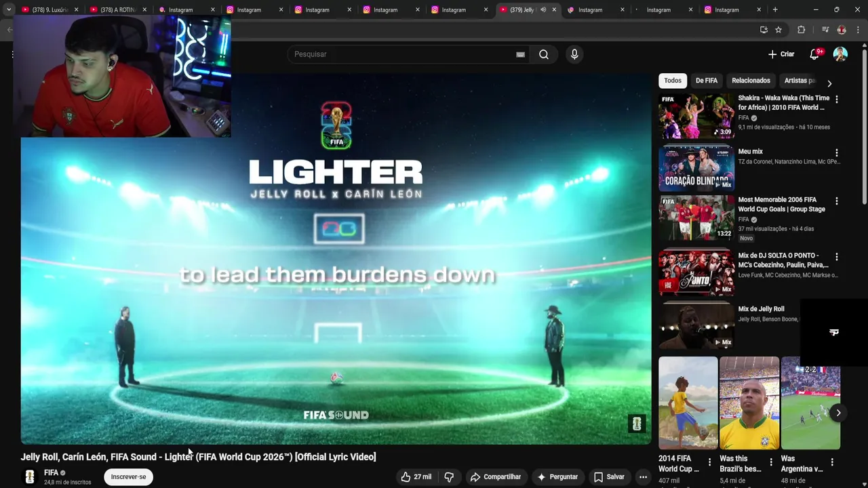Open the Coração Blindado Meu mix thumbnail
Screen dimensions: 868x488
coord(696,168)
